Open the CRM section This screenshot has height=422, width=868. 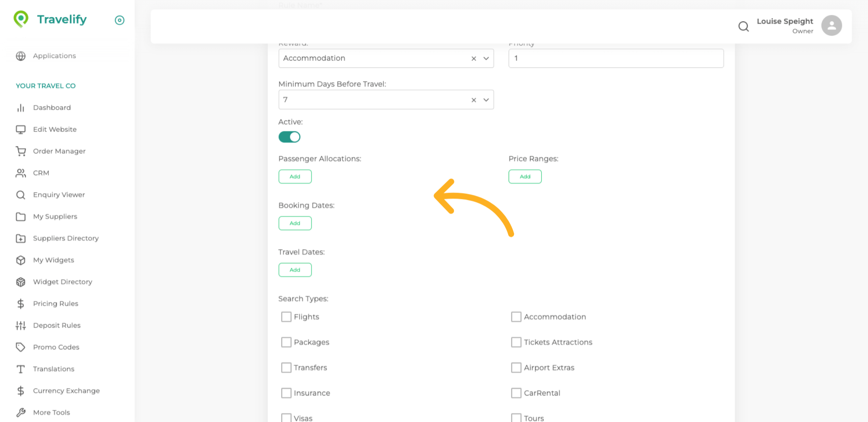tap(41, 173)
